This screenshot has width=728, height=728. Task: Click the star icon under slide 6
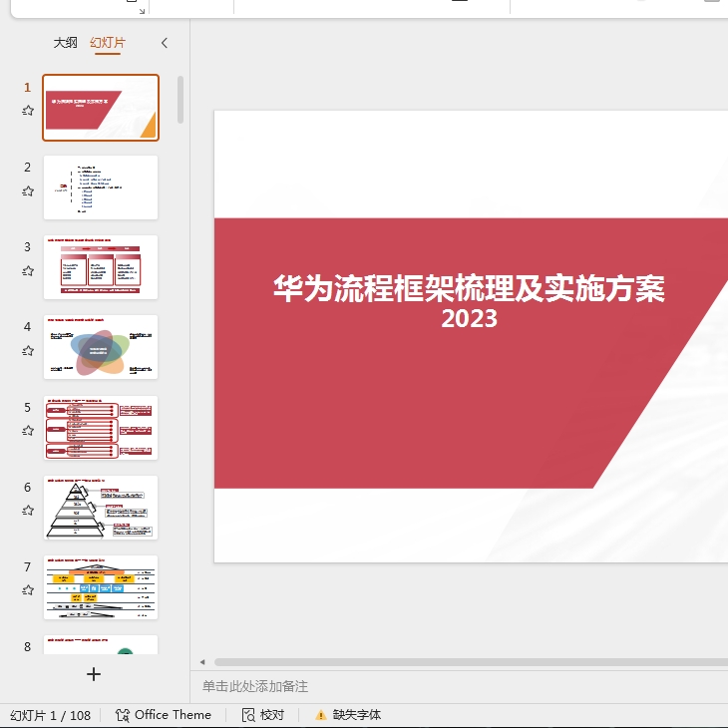click(28, 511)
